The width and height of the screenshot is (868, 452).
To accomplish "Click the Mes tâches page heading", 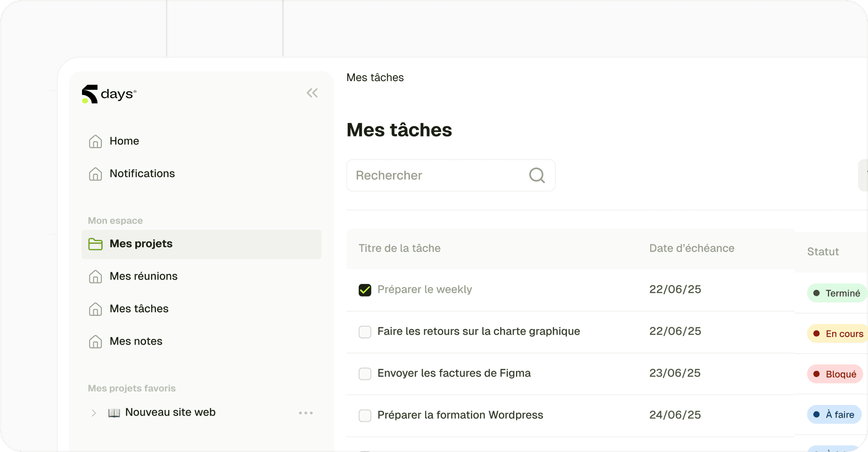I will [399, 130].
